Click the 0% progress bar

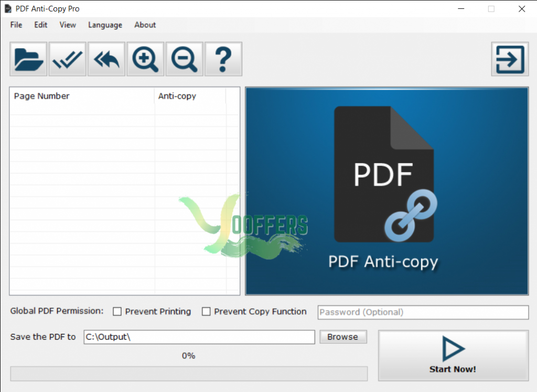[x=189, y=374]
